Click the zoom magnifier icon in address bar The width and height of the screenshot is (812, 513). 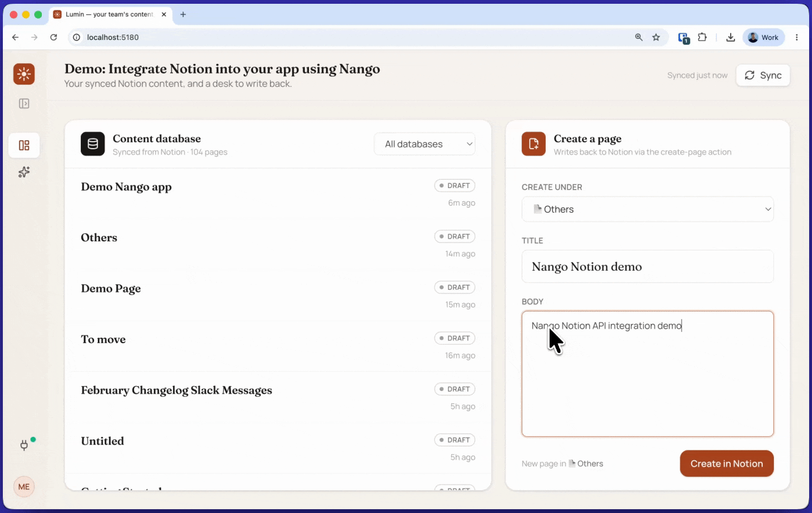(639, 38)
